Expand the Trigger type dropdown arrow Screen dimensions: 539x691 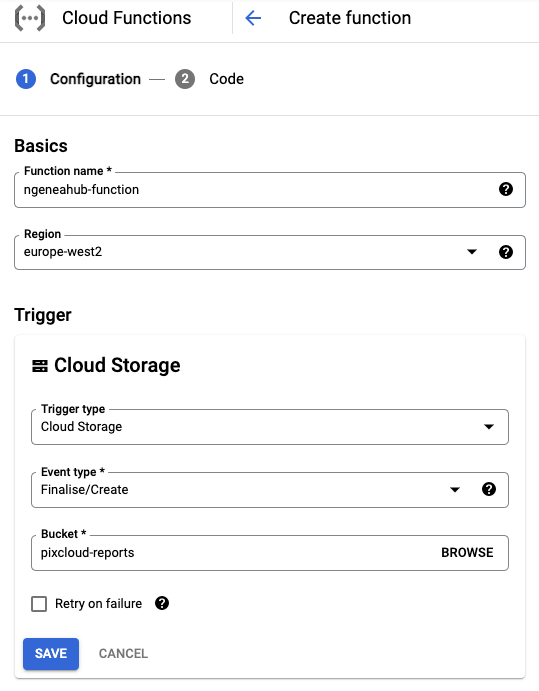[489, 427]
